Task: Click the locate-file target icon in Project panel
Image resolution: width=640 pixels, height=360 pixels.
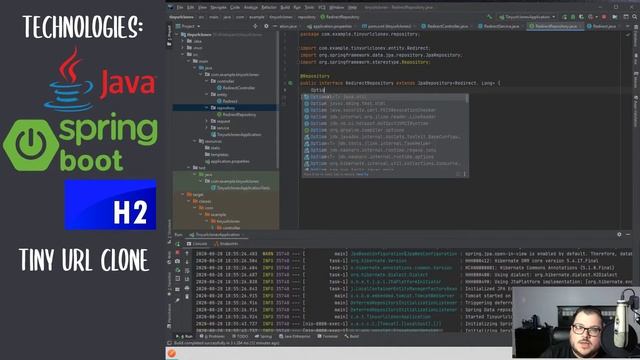Action: [255, 26]
